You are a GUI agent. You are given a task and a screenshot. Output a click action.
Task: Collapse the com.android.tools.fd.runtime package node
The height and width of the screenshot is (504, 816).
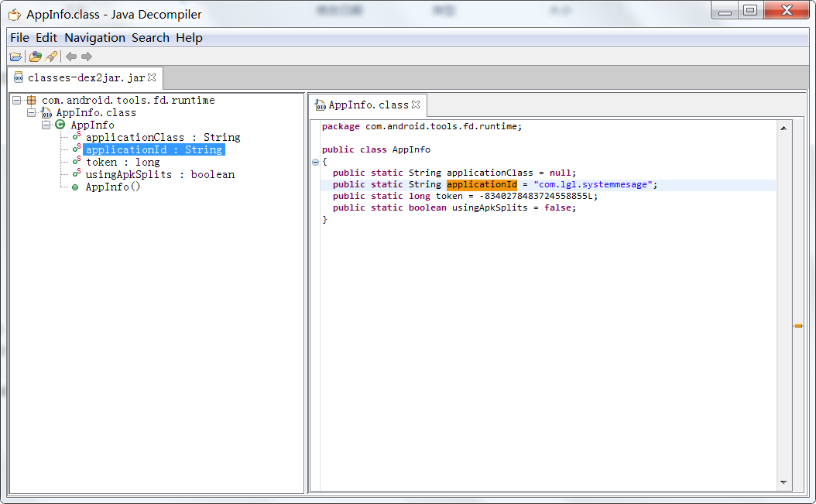pyautogui.click(x=17, y=100)
